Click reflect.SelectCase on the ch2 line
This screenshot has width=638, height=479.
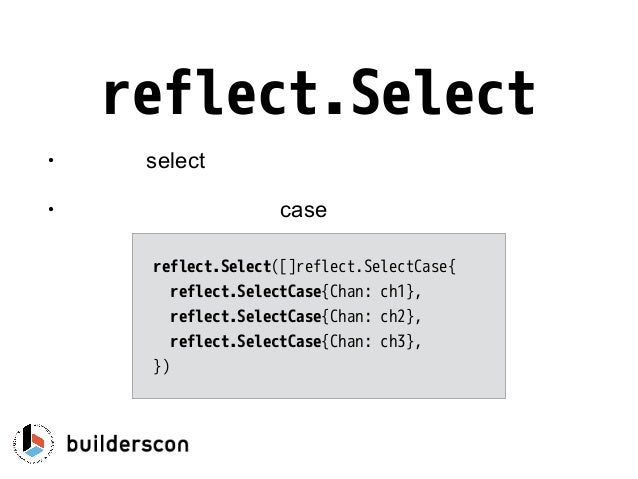pyautogui.click(x=246, y=317)
